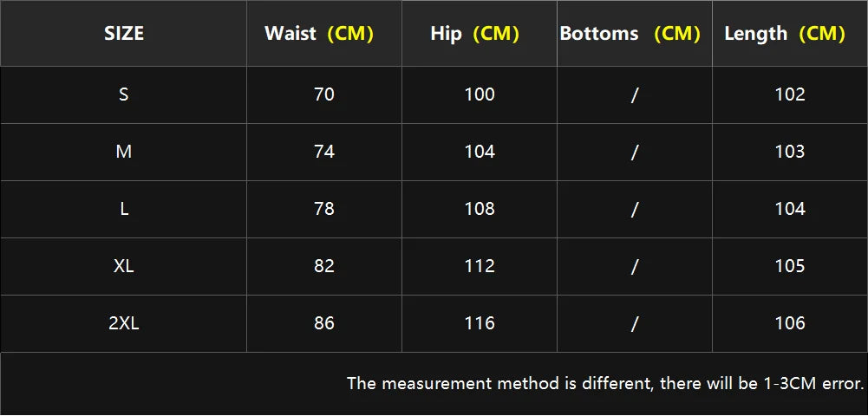Click length value 102 for size S

790,94
